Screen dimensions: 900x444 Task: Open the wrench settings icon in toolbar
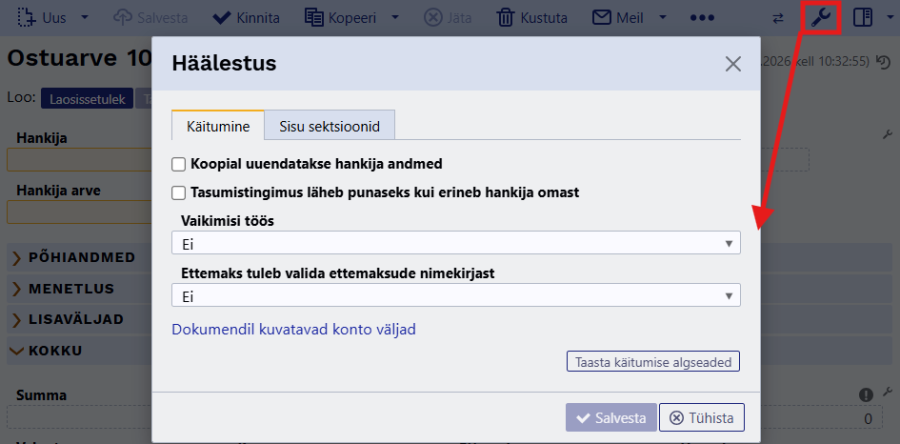[x=821, y=18]
